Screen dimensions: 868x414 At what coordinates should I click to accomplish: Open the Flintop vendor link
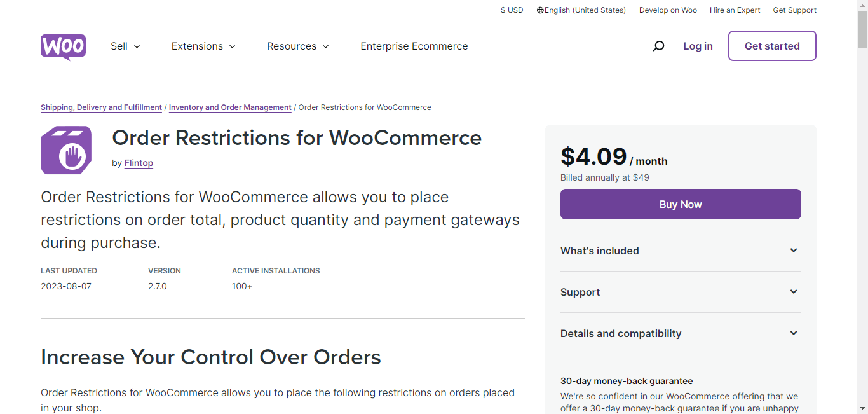139,163
